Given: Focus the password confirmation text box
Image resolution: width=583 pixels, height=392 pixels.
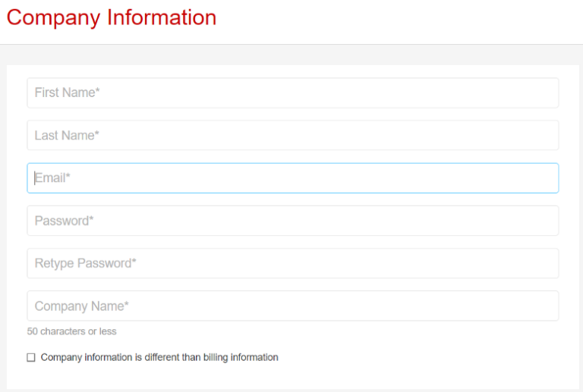Looking at the screenshot, I should [x=292, y=263].
